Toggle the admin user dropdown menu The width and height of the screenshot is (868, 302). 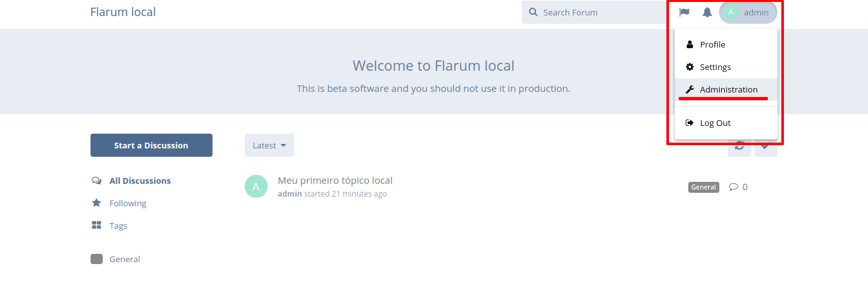point(748,12)
